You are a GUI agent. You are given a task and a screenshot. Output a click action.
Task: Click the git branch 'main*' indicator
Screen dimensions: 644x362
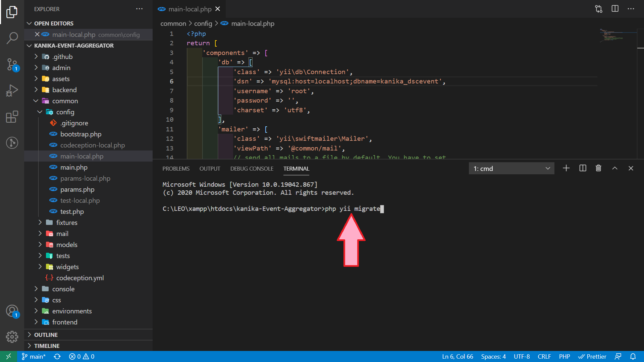pos(34,357)
